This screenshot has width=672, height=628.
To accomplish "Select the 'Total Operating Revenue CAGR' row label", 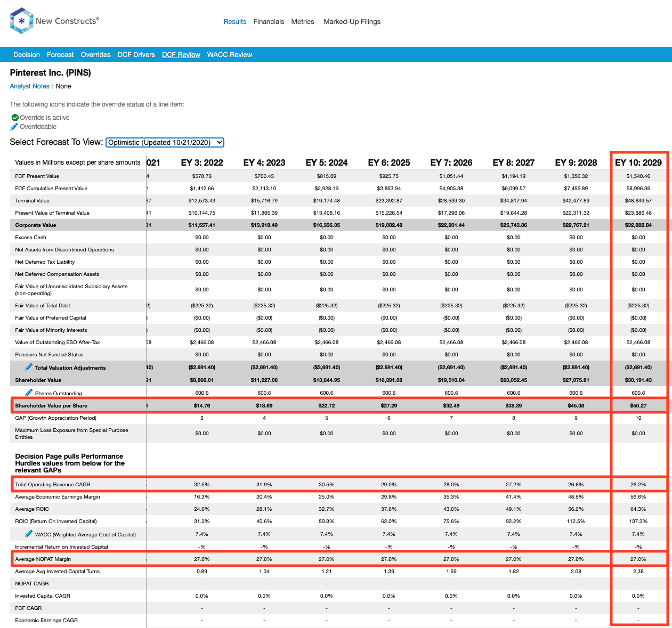I will (53, 485).
